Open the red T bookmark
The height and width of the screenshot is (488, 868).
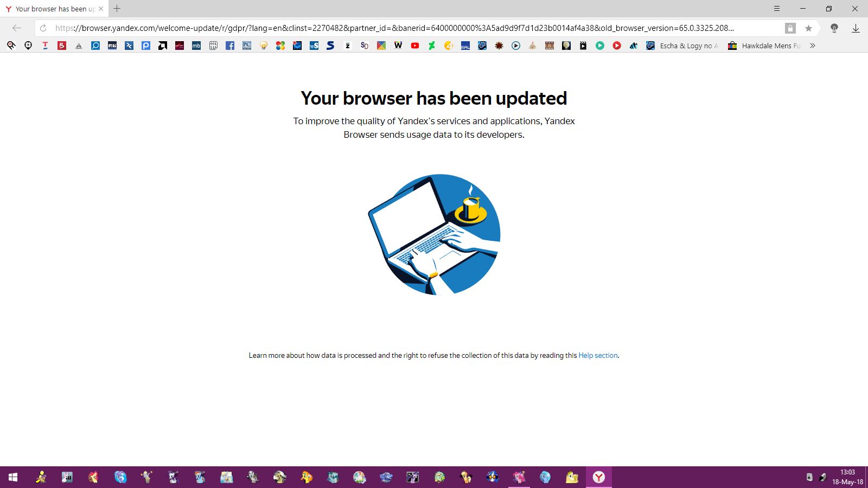[45, 46]
